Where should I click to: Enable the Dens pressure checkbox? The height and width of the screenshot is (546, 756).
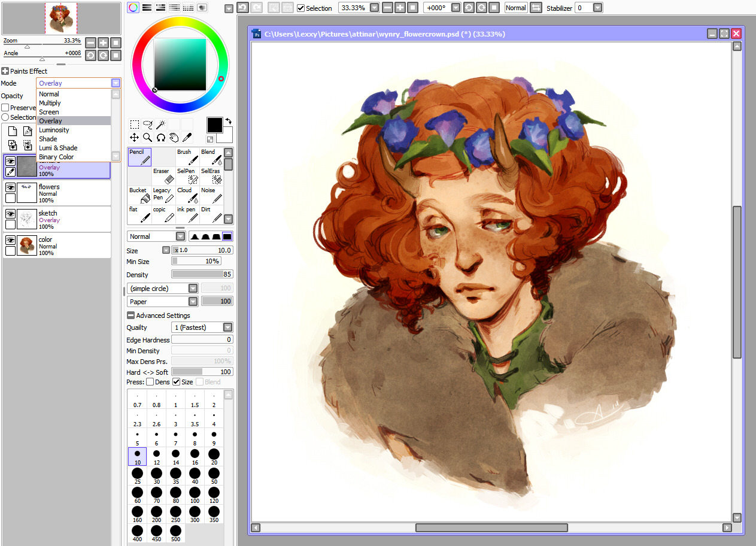click(150, 382)
